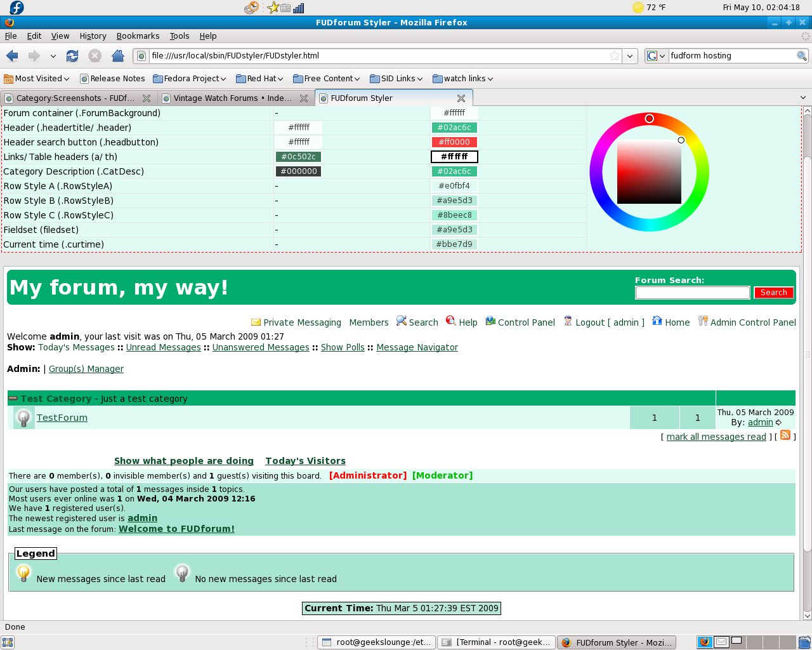Click the Fedora logo in the top panel

click(x=16, y=8)
